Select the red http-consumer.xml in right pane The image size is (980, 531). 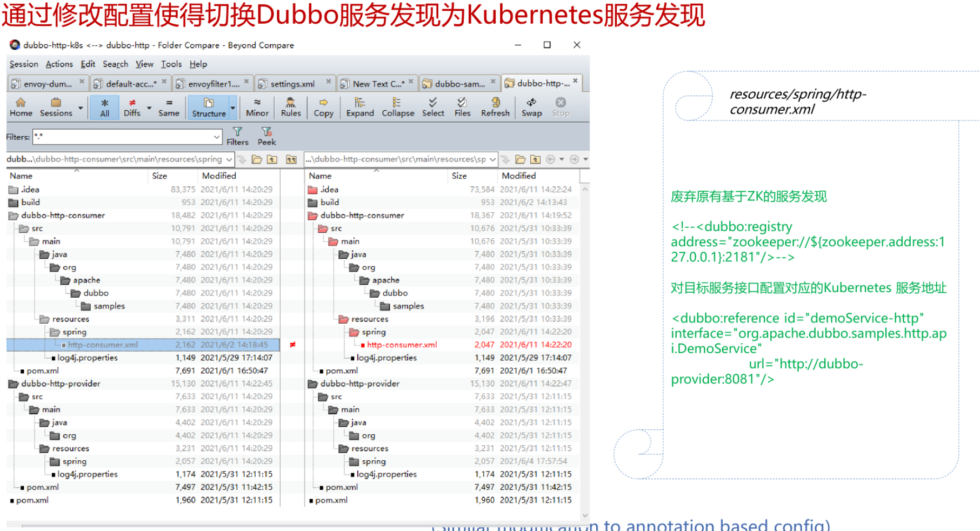point(402,345)
